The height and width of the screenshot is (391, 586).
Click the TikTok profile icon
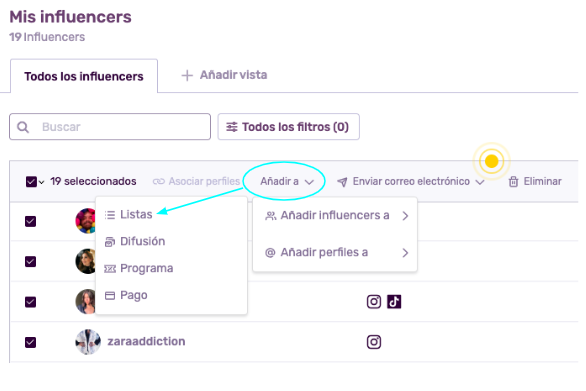[x=394, y=302]
